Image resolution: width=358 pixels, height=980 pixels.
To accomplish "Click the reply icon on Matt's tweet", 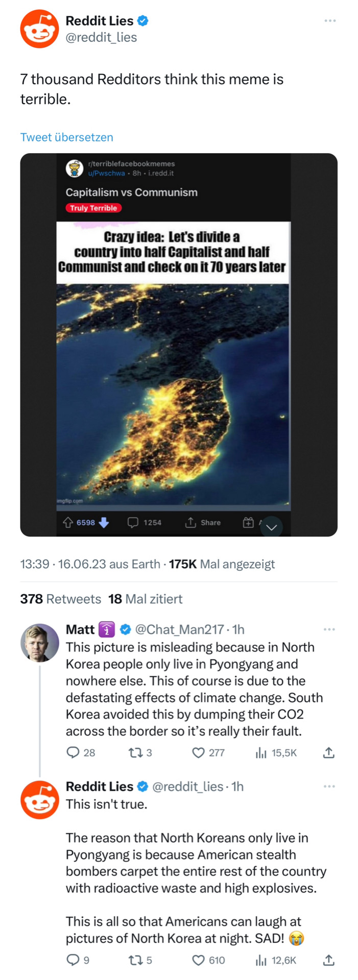I will pos(74,752).
